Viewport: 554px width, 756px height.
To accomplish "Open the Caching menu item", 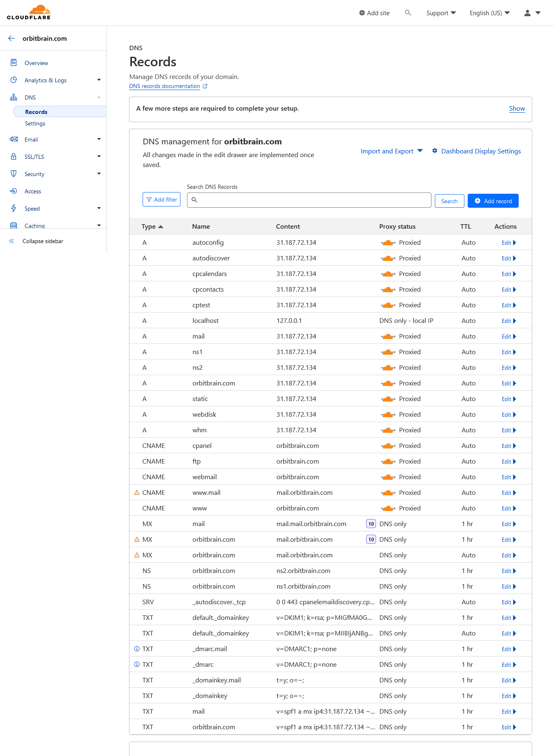I will tap(35, 225).
